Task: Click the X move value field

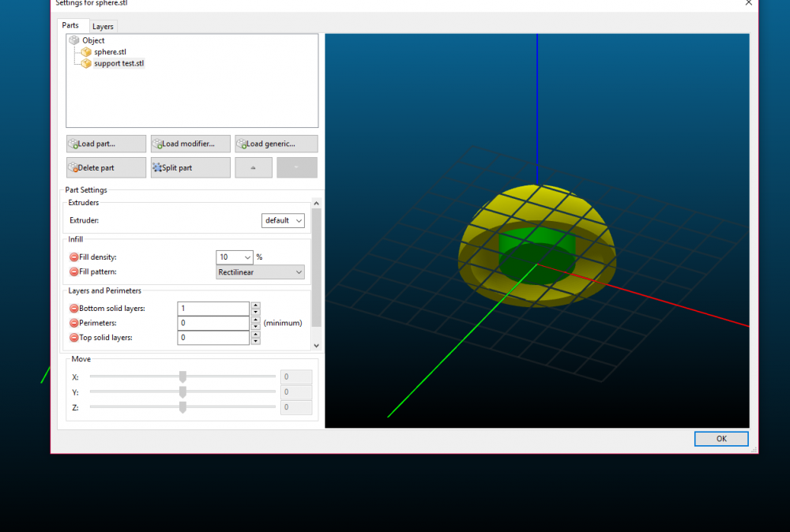Action: [296, 377]
